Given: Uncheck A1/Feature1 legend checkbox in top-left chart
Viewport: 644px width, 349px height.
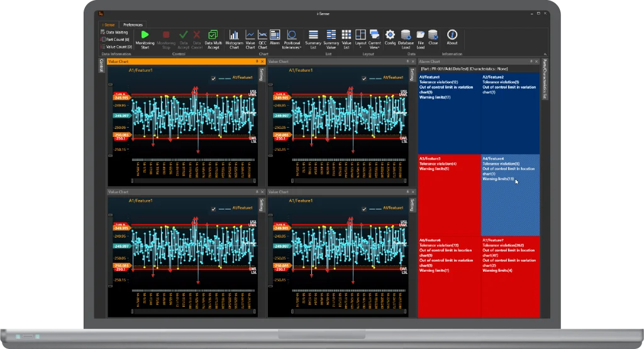Looking at the screenshot, I should coord(214,78).
